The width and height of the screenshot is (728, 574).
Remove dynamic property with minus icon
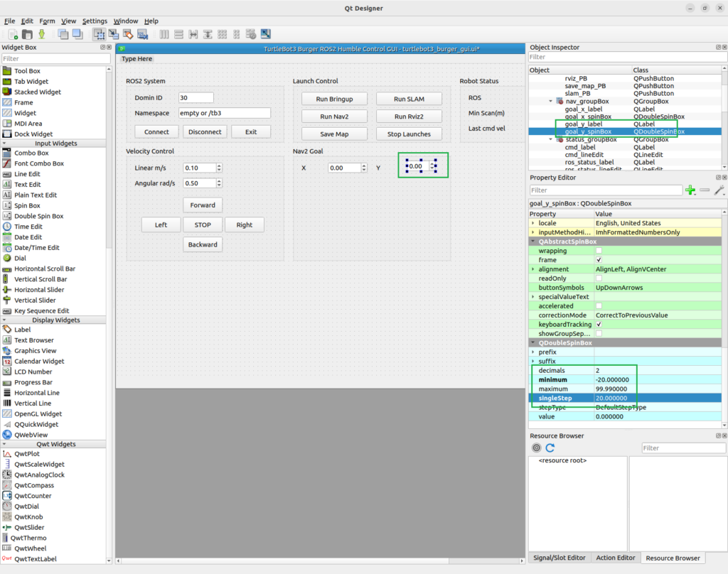pos(705,190)
